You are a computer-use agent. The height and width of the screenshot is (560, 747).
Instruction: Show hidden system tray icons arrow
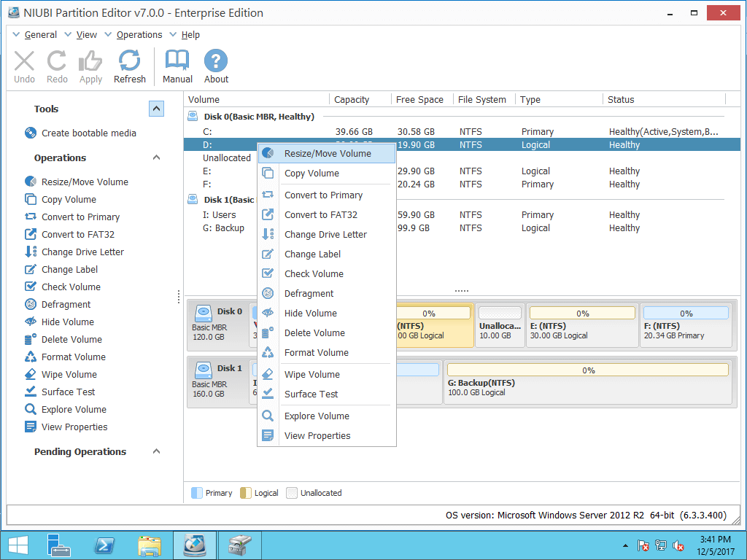625,545
